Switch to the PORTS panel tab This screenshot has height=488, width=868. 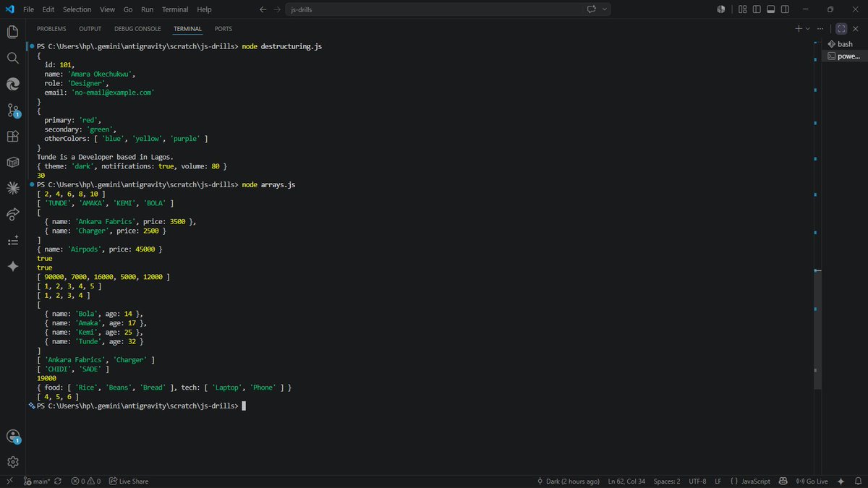pos(224,29)
